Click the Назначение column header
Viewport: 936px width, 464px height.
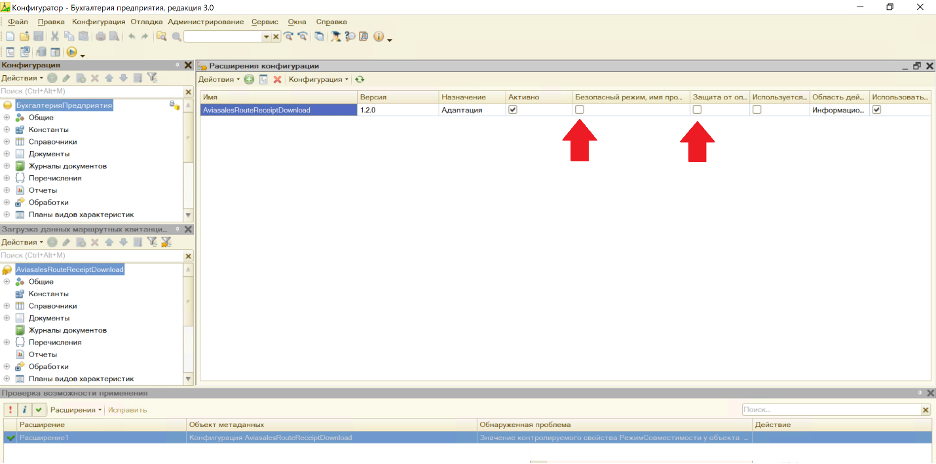tap(471, 97)
